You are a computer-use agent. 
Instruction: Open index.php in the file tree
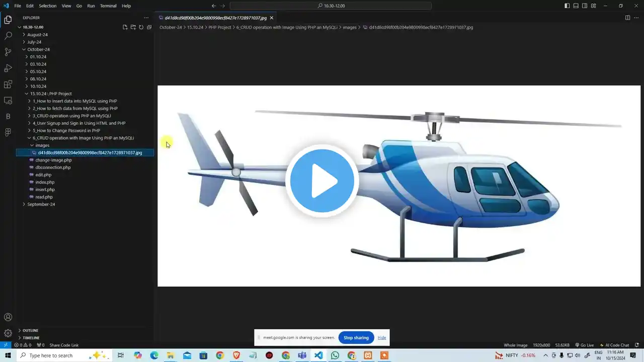(45, 182)
